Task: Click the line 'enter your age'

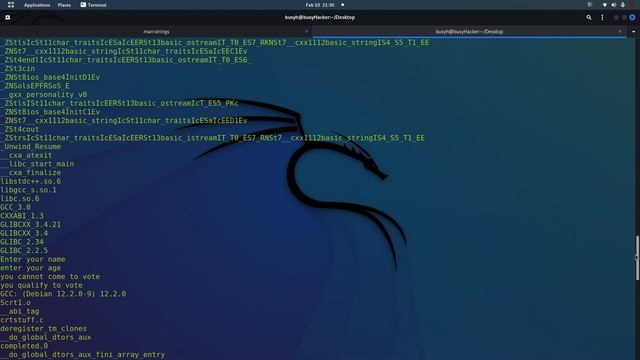Action: tap(31, 268)
